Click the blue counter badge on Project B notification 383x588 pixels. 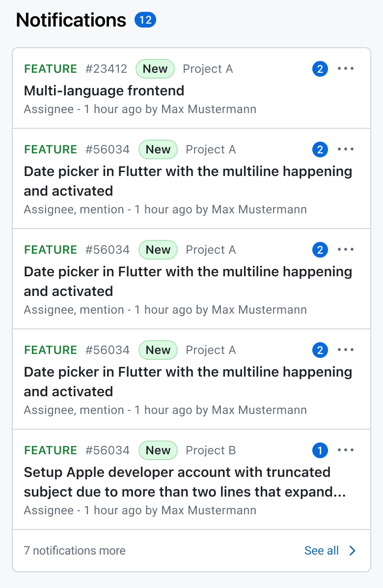(320, 450)
